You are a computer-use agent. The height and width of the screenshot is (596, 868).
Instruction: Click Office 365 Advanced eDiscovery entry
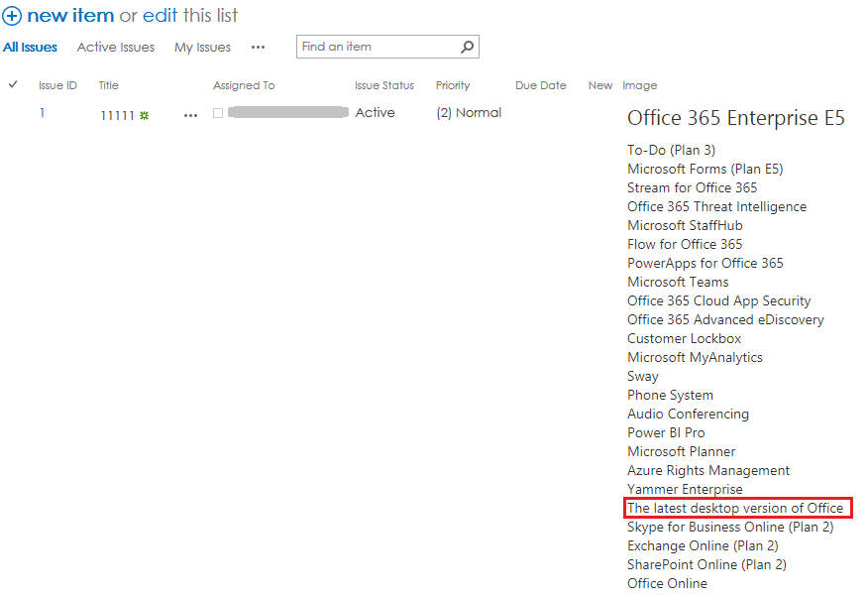tap(725, 319)
